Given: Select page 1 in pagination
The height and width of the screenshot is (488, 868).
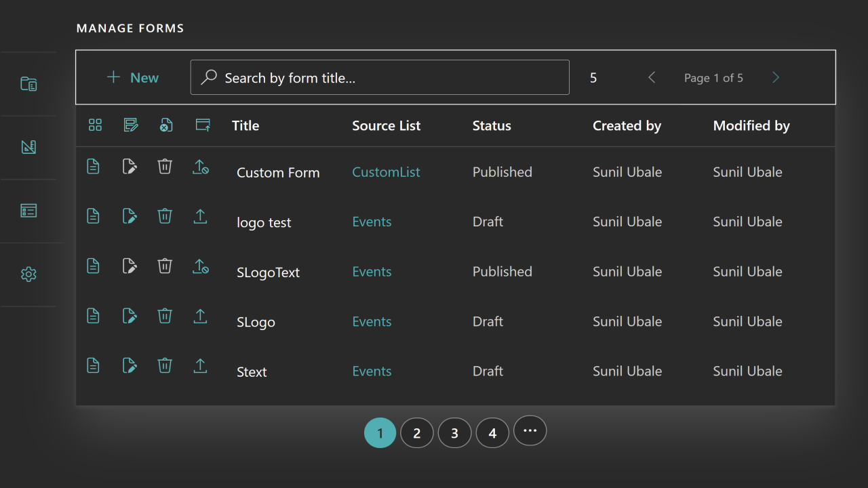Looking at the screenshot, I should click(380, 432).
